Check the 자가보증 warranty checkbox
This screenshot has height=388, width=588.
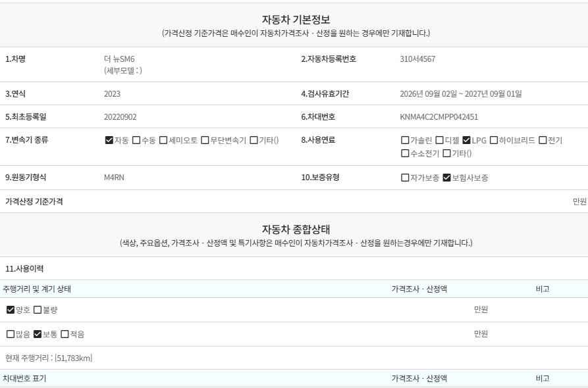coord(405,178)
